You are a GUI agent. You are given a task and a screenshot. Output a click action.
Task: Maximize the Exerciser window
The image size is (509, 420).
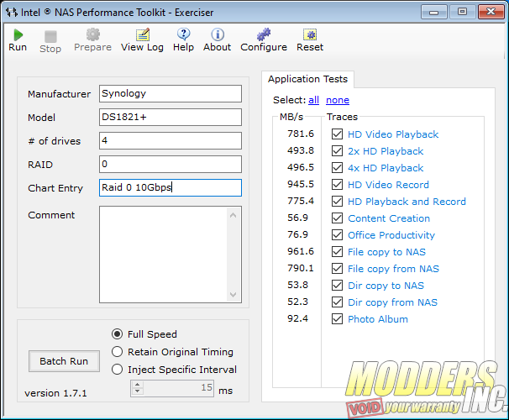[x=463, y=12]
